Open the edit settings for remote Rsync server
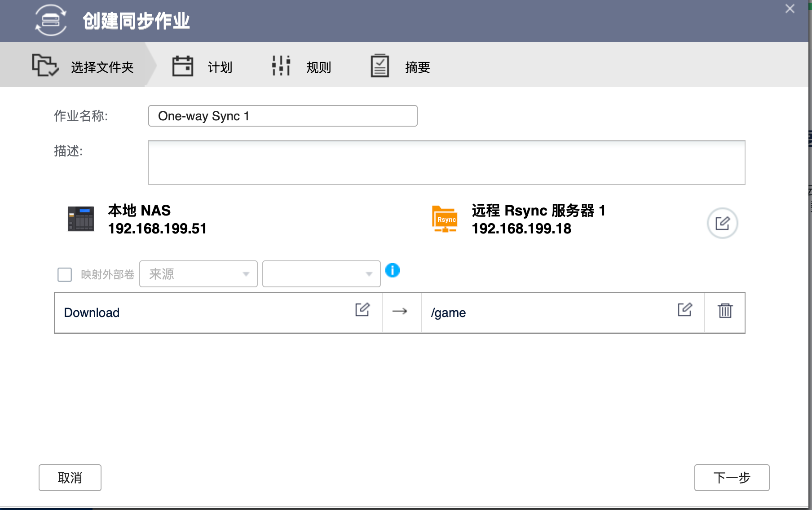 click(x=722, y=223)
